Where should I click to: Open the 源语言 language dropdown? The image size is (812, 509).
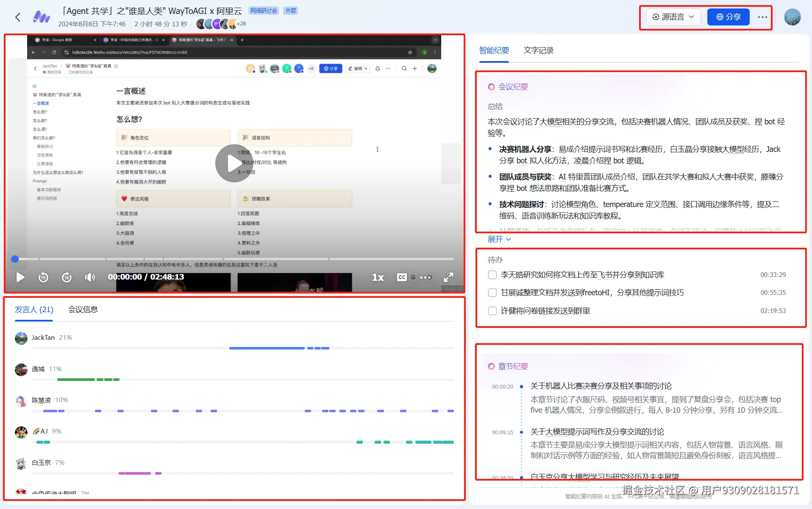pos(673,17)
